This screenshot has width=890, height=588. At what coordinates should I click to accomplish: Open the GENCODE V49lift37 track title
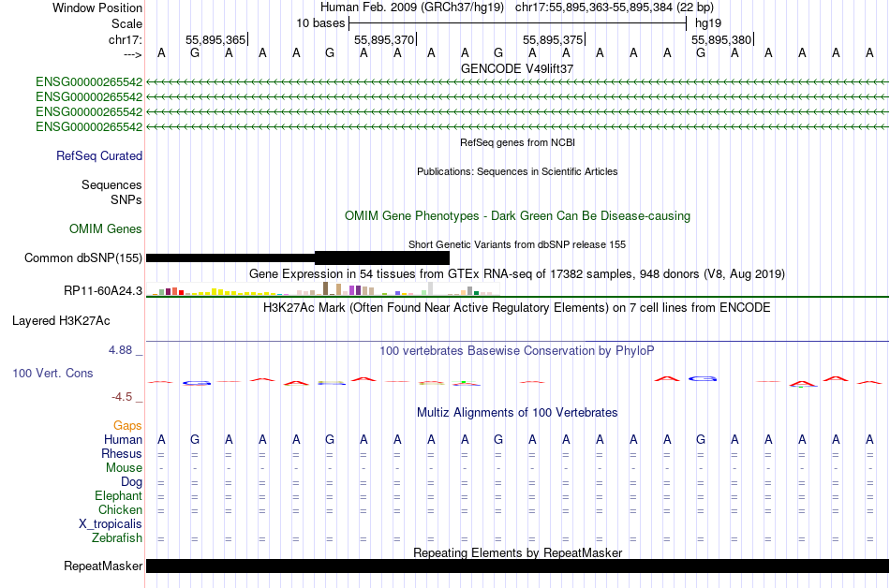[x=517, y=68]
